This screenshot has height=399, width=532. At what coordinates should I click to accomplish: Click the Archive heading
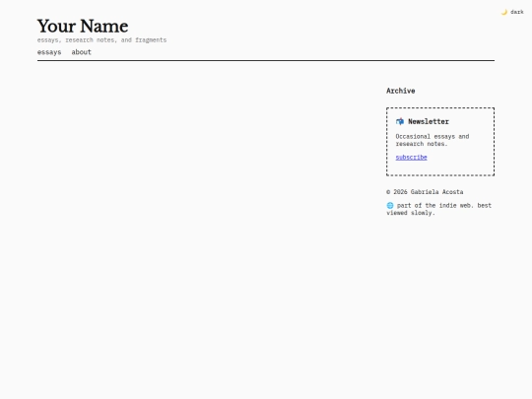pyautogui.click(x=401, y=91)
